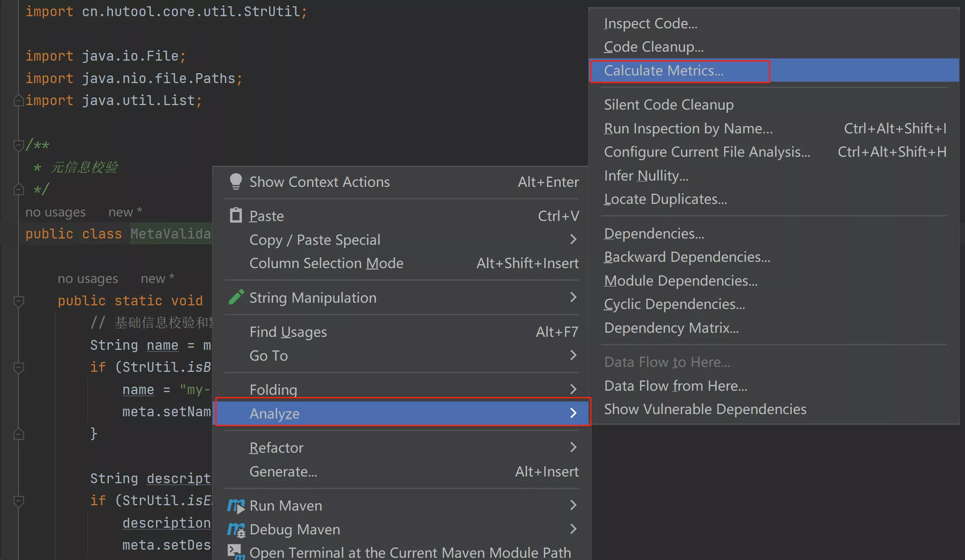Select Find Usages

[x=401, y=332]
